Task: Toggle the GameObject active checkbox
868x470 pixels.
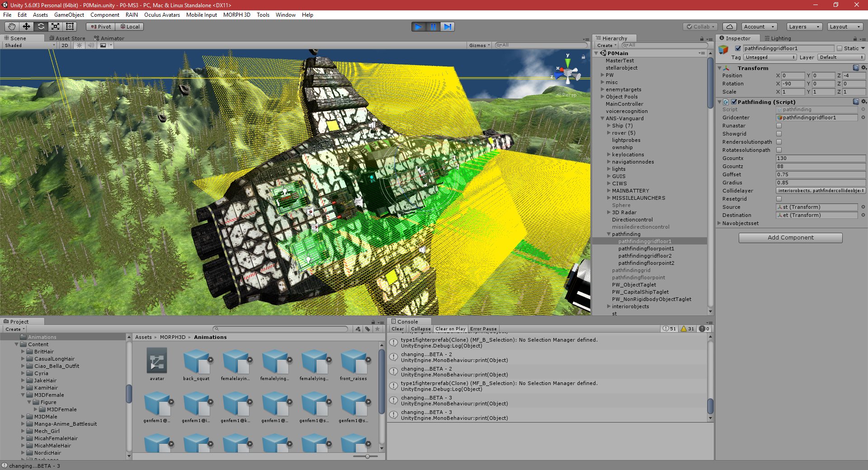Action: tap(738, 48)
